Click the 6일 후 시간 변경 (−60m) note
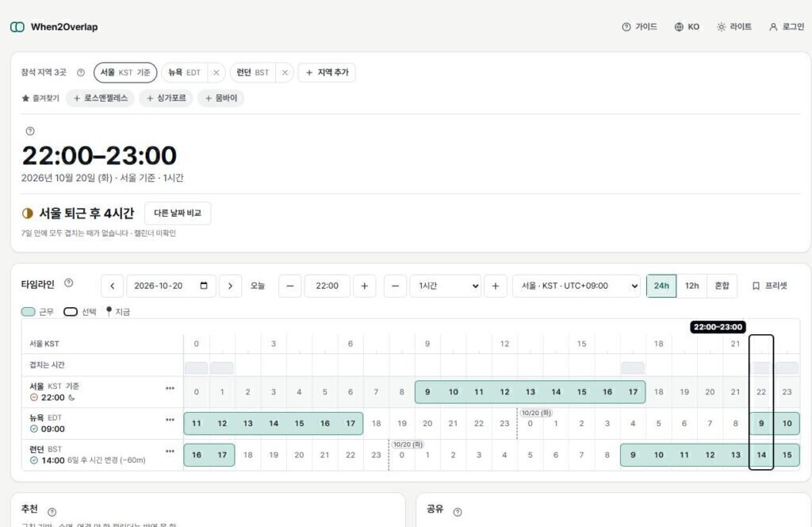Viewport: 812px width, 527px height. tap(107, 460)
